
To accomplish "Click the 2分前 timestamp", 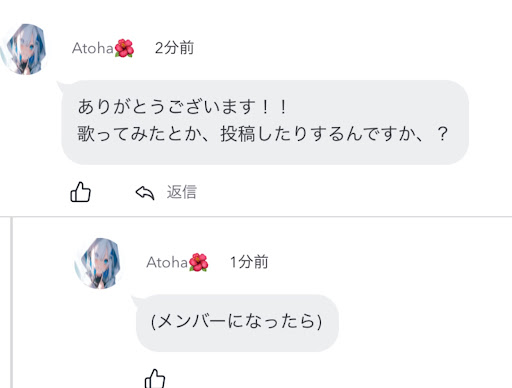I will (174, 48).
